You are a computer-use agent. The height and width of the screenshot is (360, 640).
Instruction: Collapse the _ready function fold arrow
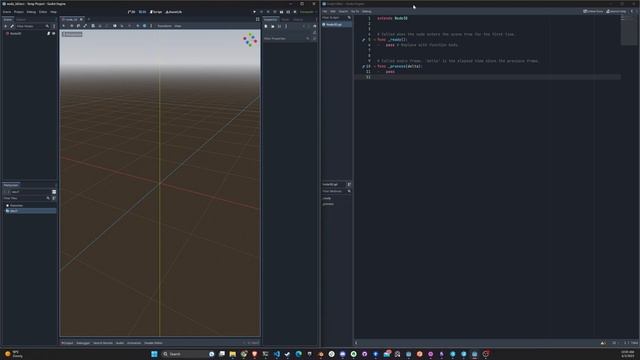[x=374, y=40]
